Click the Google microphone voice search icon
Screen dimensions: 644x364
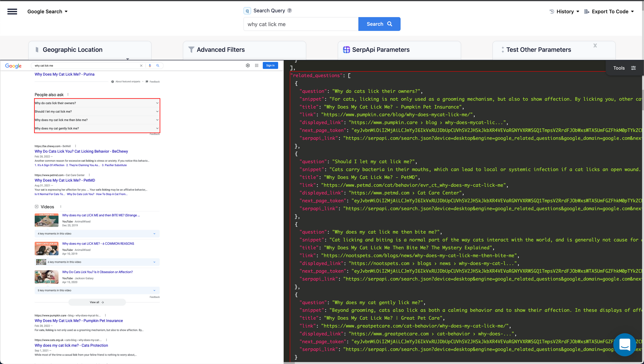coord(150,66)
